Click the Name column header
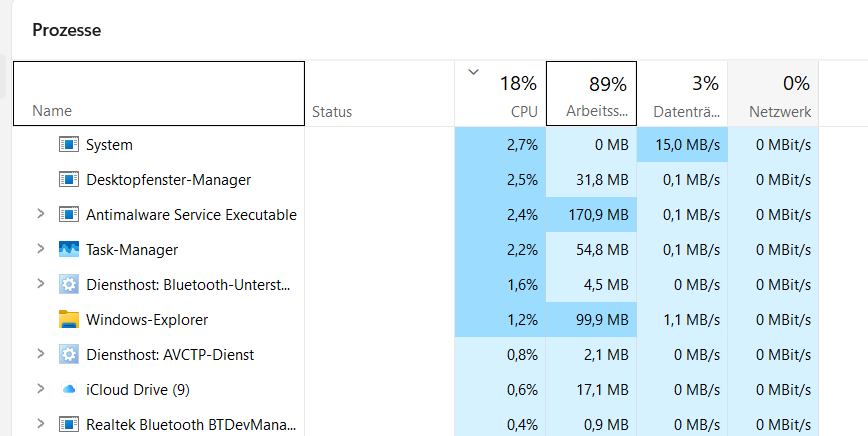Viewport: 868px width, 436px height. pyautogui.click(x=159, y=94)
